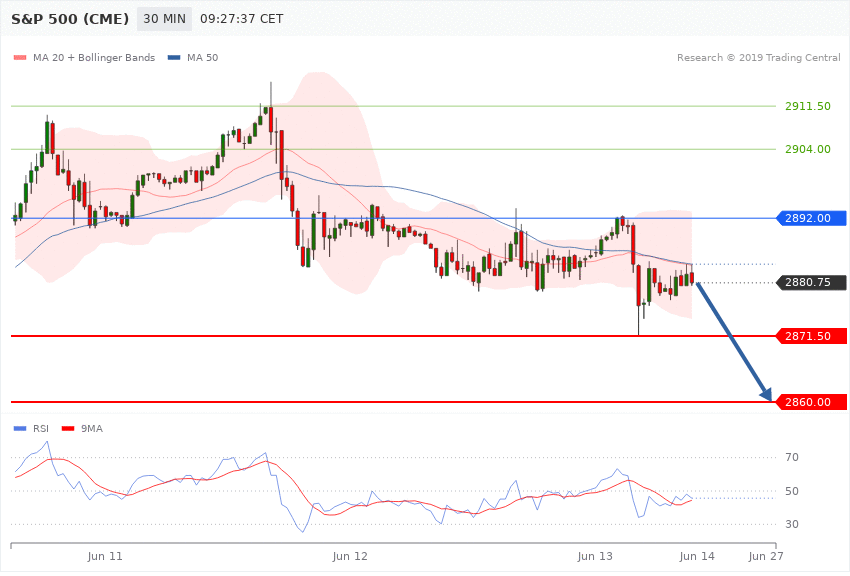
Task: Click the MA 50 legend label
Action: [202, 57]
